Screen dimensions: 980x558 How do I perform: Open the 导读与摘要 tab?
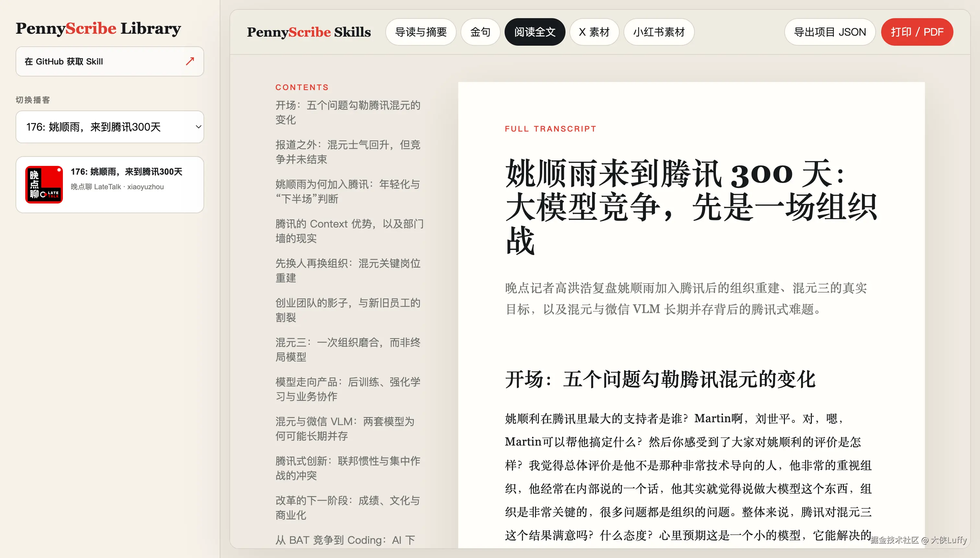[421, 32]
